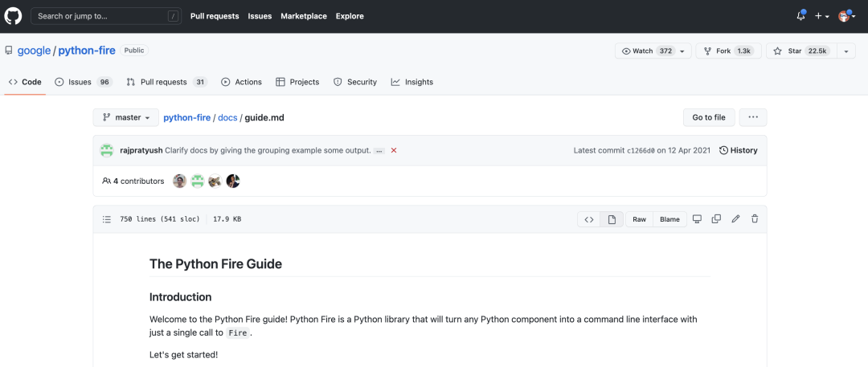The height and width of the screenshot is (367, 868).
Task: Open the GitHub homepage logo
Action: 14,16
